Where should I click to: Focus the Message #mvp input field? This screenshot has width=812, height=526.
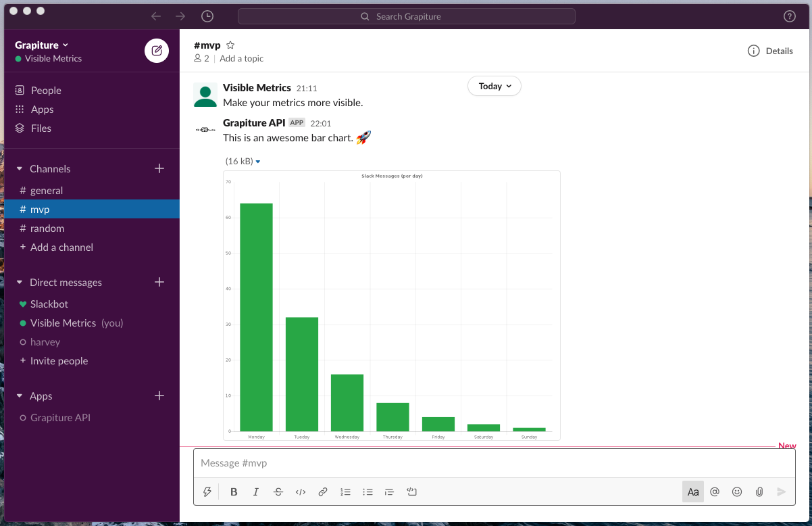pyautogui.click(x=494, y=463)
